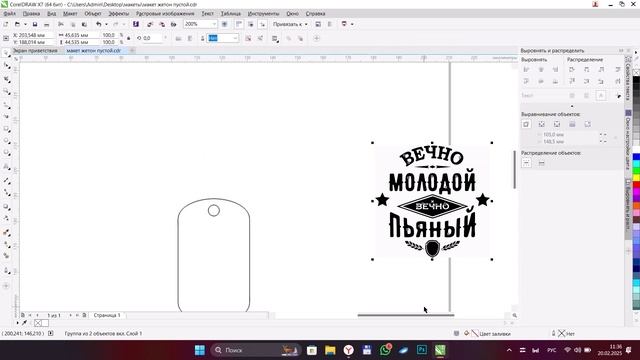Select the Polygon tool in the toolbox

coord(6,153)
